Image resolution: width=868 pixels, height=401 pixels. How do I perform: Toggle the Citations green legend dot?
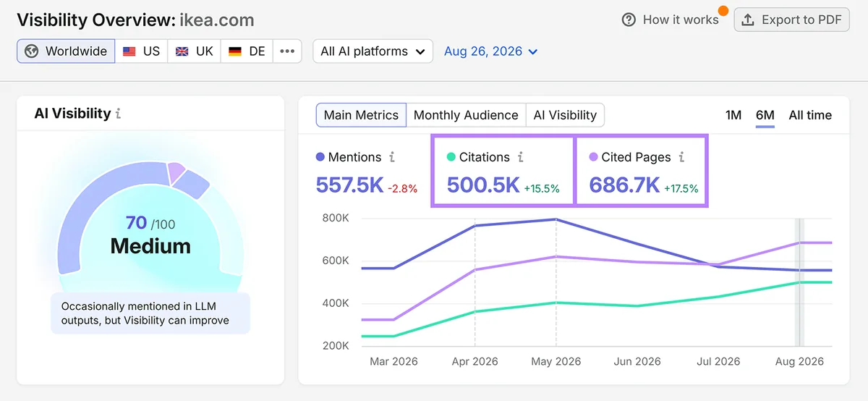tap(451, 157)
